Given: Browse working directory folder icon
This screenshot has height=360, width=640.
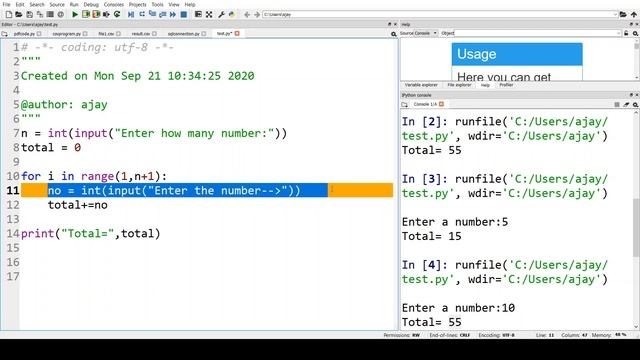Looking at the screenshot, I should click(623, 15).
